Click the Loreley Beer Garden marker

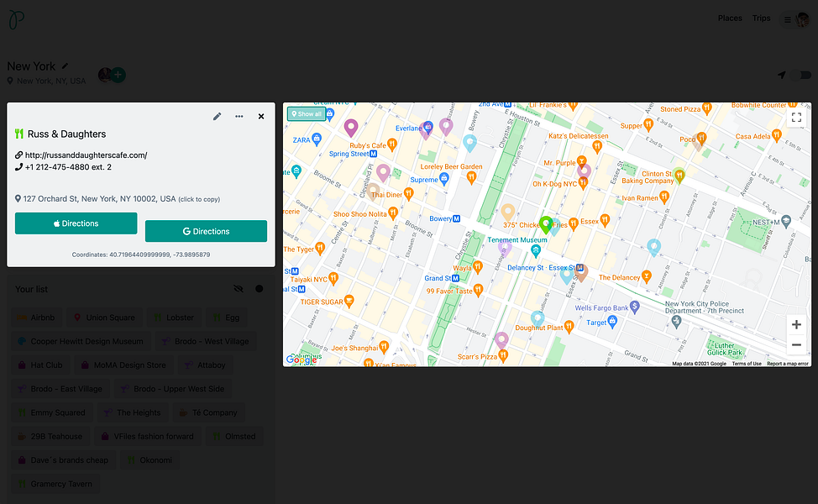pos(472,177)
